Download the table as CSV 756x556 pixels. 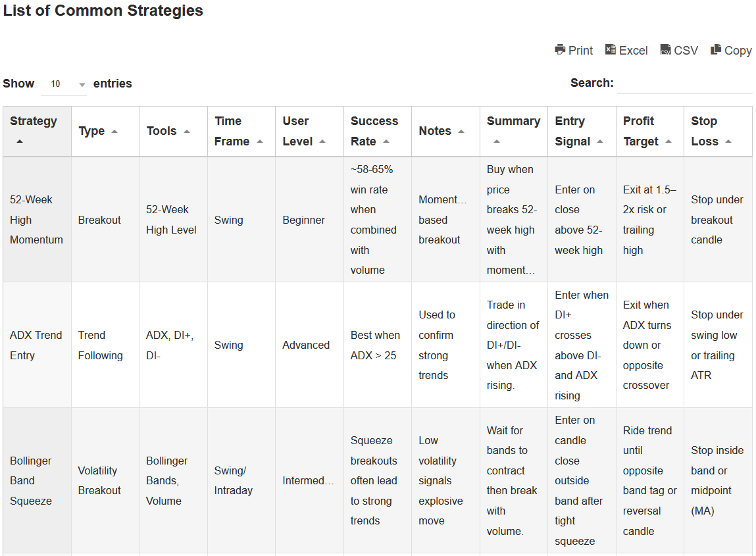tap(679, 51)
